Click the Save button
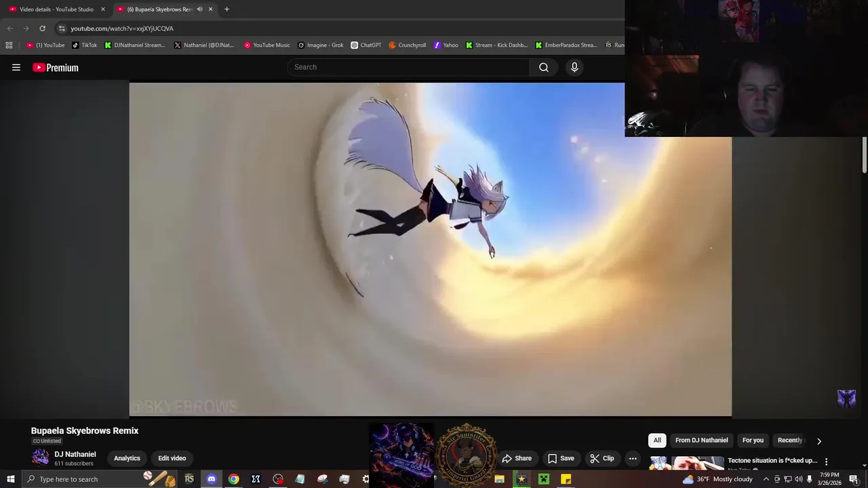This screenshot has width=868, height=488. tap(561, 458)
